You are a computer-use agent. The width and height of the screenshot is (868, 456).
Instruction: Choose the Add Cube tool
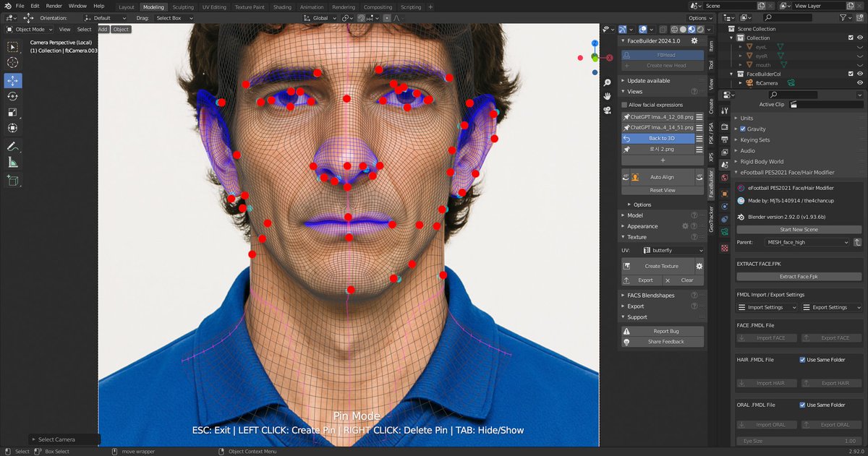click(13, 180)
